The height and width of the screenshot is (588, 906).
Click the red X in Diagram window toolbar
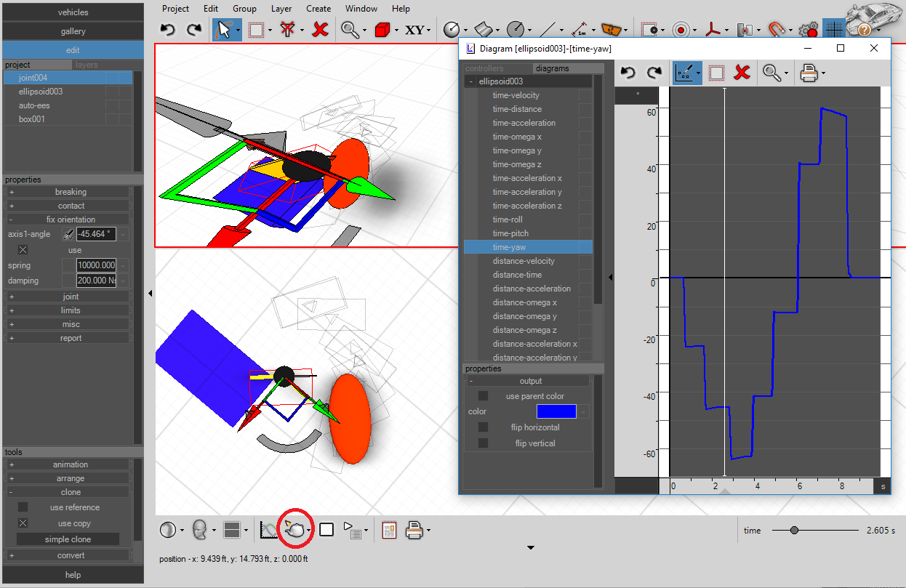click(x=742, y=73)
